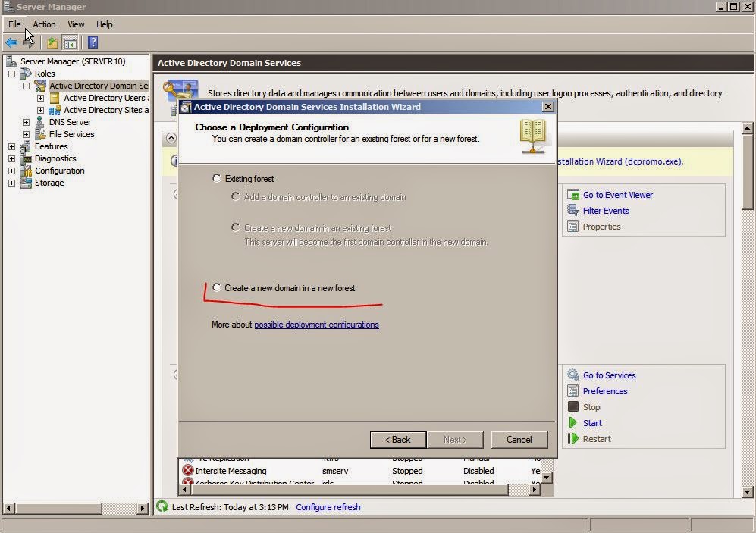756x533 pixels.
Task: Expand the Diagnostics node
Action: [11, 158]
